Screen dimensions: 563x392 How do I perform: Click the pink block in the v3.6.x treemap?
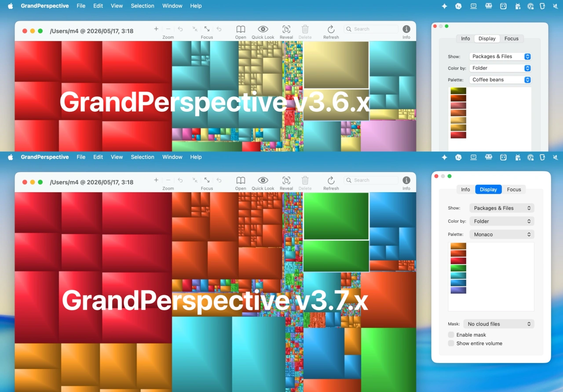click(x=388, y=136)
